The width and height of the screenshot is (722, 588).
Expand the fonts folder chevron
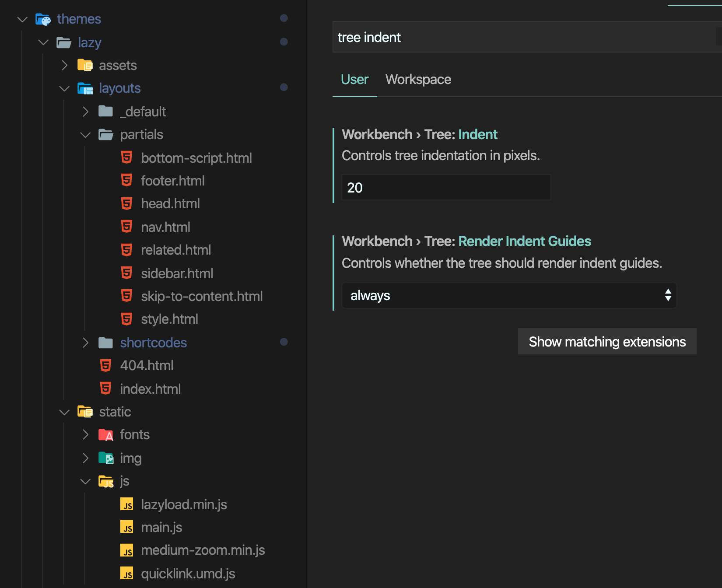pyautogui.click(x=86, y=435)
